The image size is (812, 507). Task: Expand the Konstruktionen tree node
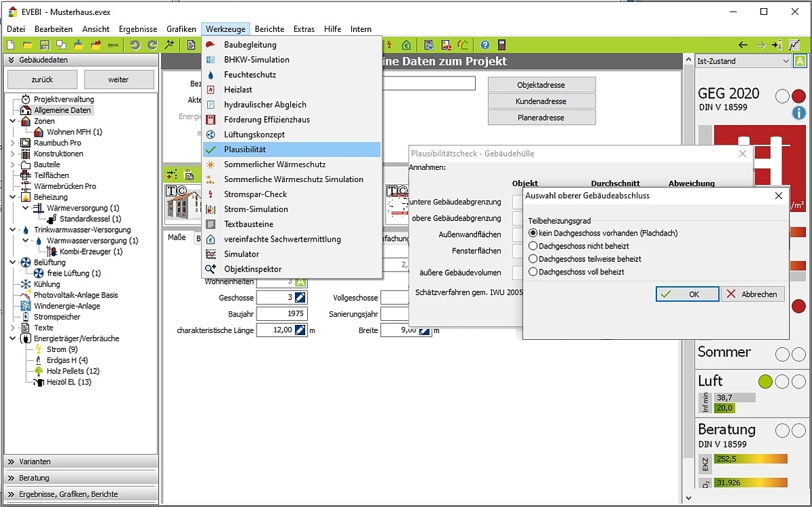pyautogui.click(x=13, y=154)
